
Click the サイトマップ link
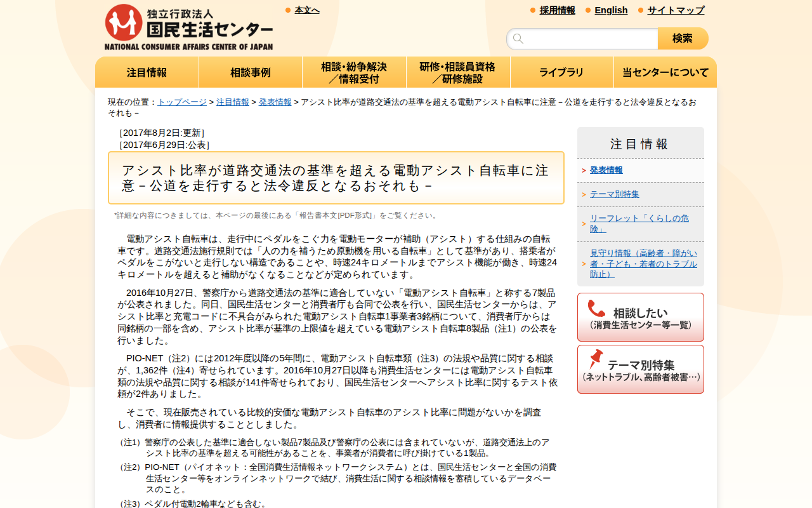[x=674, y=10]
